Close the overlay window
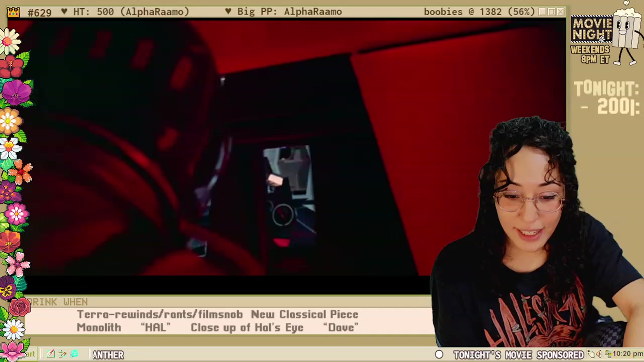644x362 pixels. [x=560, y=12]
